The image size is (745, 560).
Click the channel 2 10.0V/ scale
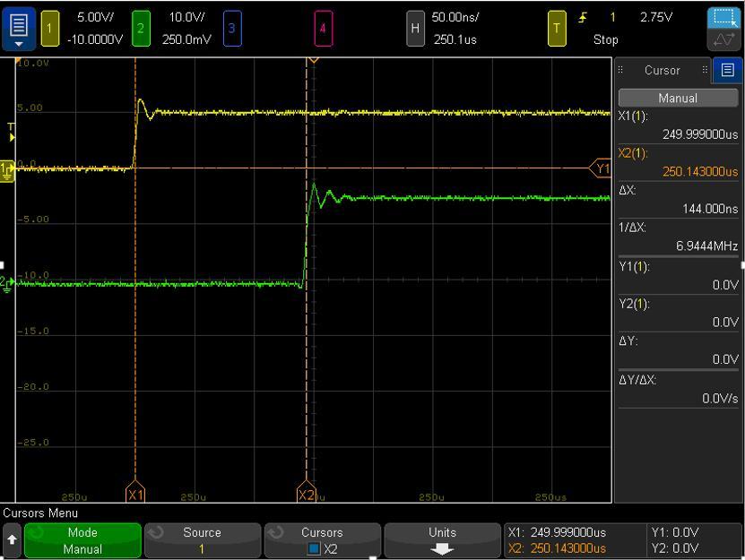pyautogui.click(x=186, y=18)
